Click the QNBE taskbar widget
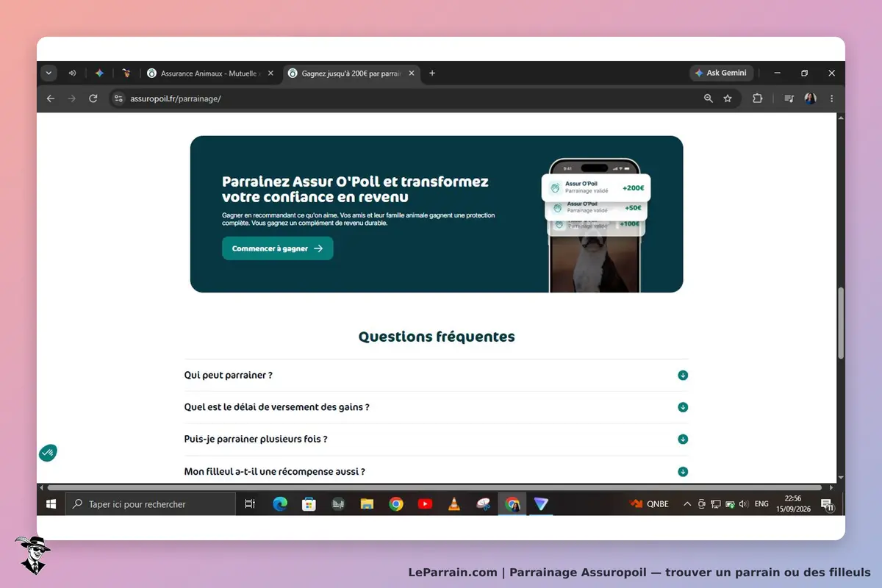 click(x=650, y=504)
